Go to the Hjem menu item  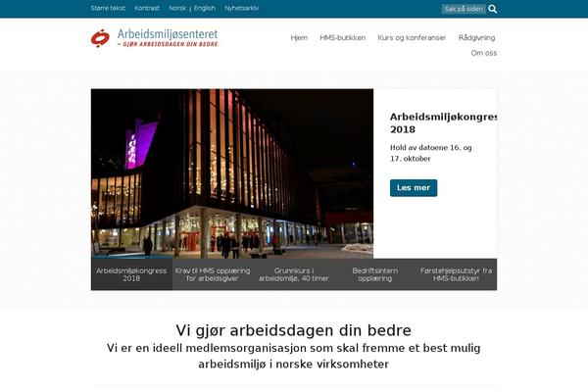299,38
